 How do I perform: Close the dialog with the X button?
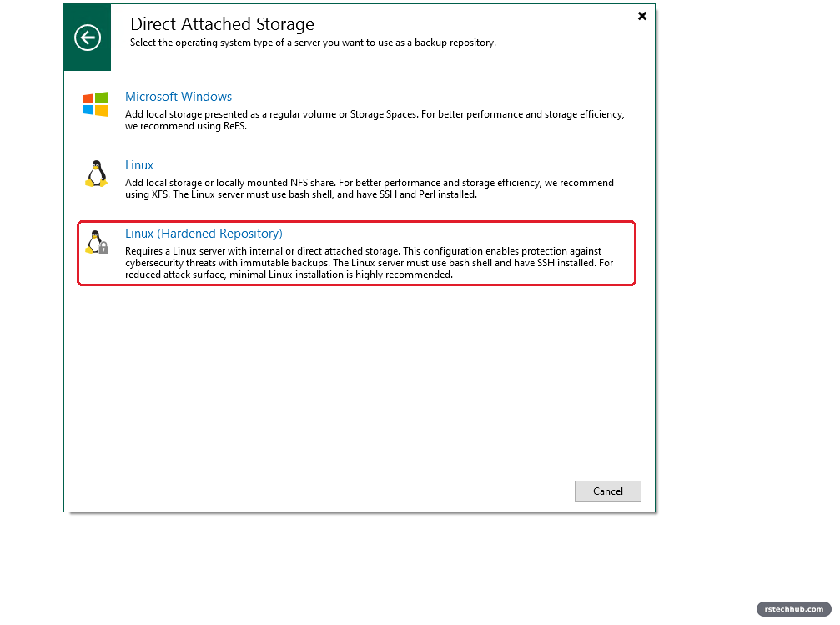click(x=642, y=16)
